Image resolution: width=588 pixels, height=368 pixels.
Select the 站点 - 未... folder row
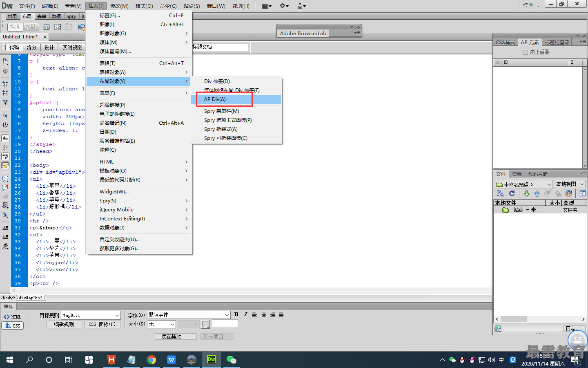tap(540, 210)
